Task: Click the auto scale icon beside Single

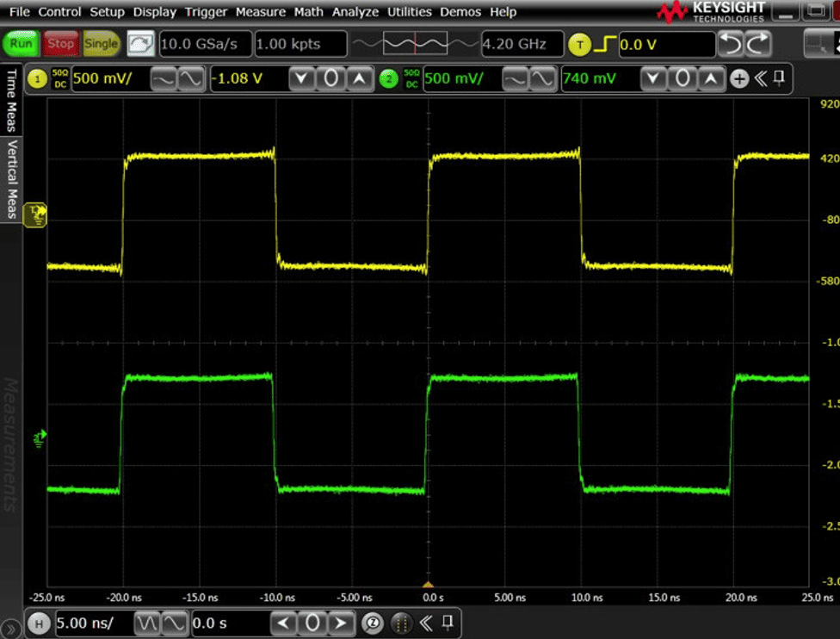Action: pyautogui.click(x=140, y=44)
